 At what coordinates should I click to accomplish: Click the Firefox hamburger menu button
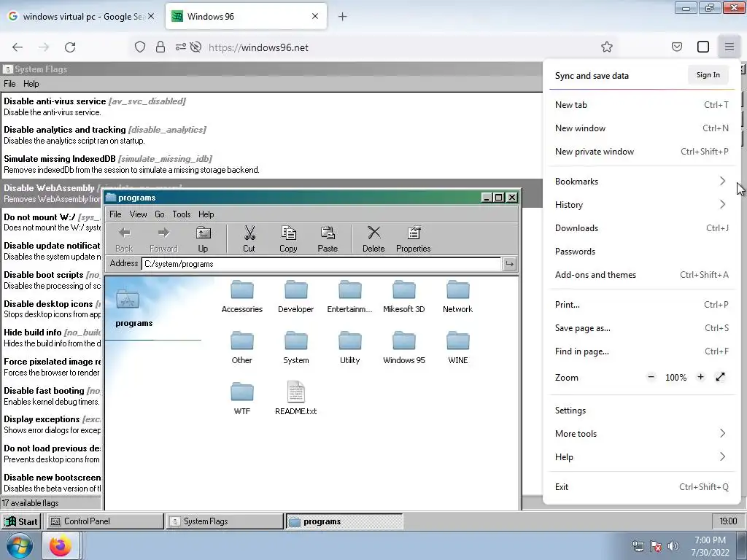coord(729,47)
